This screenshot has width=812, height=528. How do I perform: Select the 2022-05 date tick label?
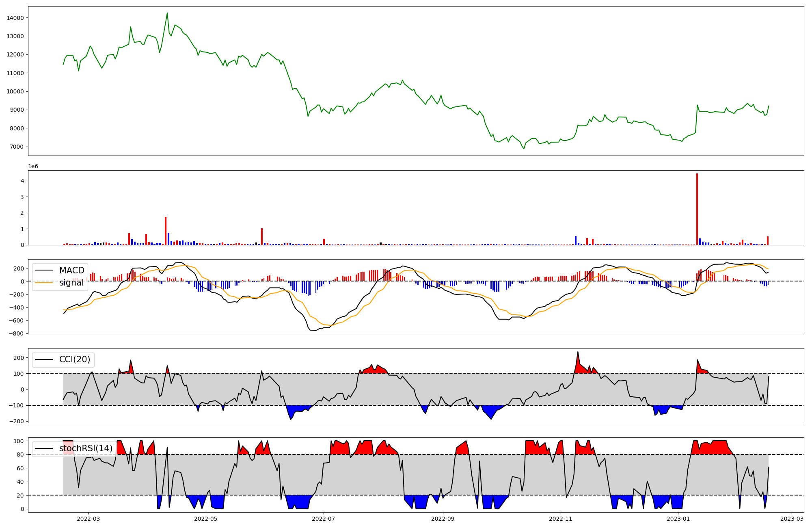(206, 519)
